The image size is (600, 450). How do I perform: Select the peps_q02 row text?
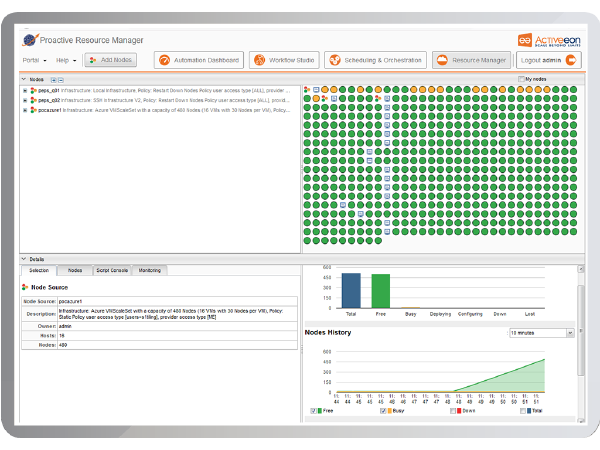164,100
